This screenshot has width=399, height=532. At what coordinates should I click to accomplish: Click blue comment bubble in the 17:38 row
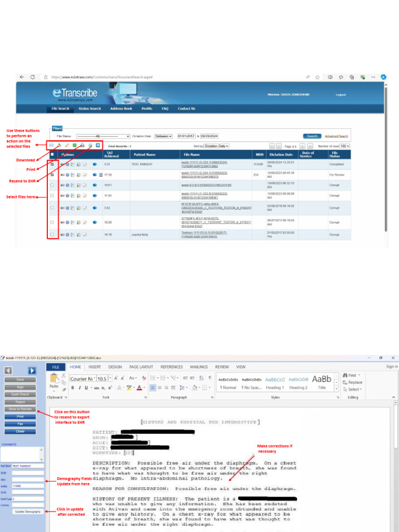point(95,175)
